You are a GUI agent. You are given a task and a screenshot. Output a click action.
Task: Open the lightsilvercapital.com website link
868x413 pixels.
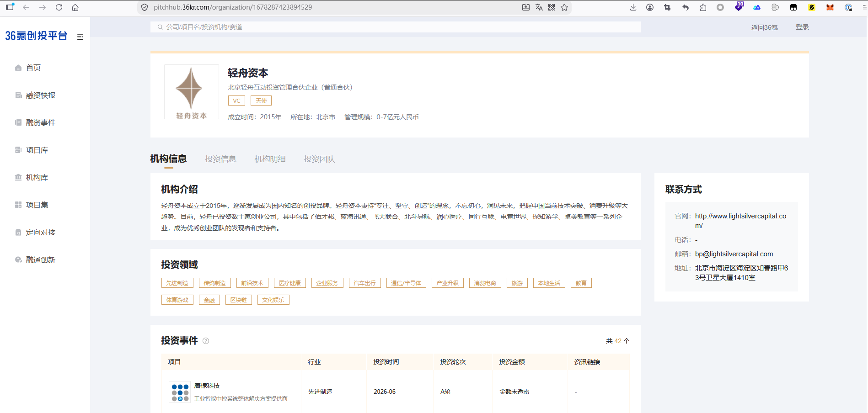(740, 221)
